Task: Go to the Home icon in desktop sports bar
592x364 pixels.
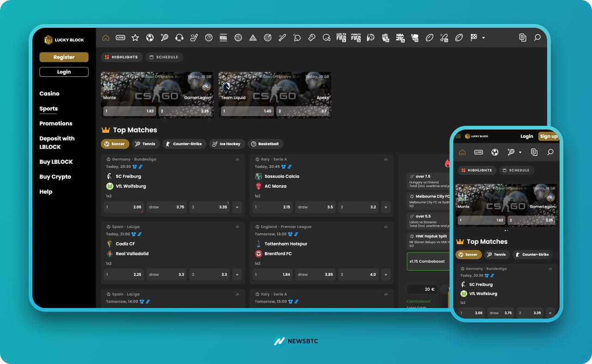Action: tap(105, 37)
